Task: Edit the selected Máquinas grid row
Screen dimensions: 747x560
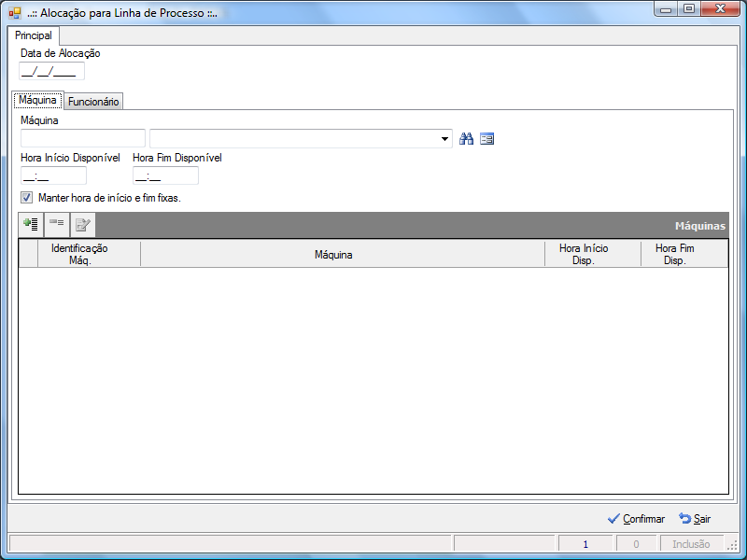Action: (83, 224)
